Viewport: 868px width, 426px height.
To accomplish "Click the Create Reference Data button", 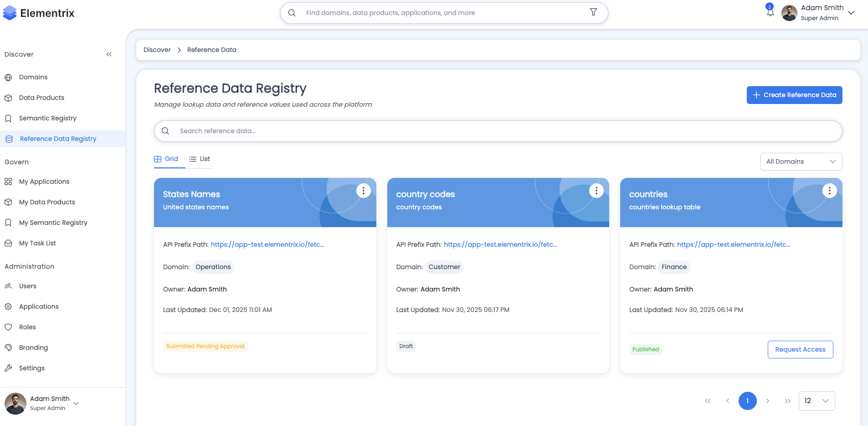I will [794, 95].
